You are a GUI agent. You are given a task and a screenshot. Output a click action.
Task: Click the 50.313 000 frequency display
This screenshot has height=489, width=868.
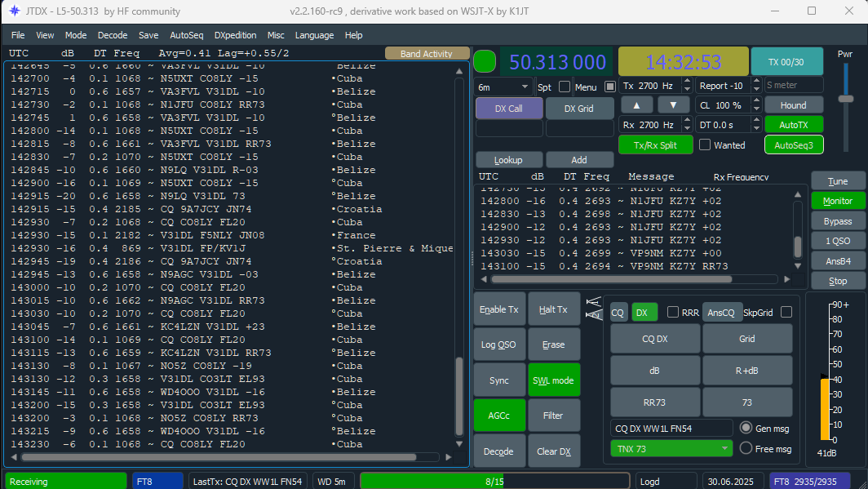557,62
